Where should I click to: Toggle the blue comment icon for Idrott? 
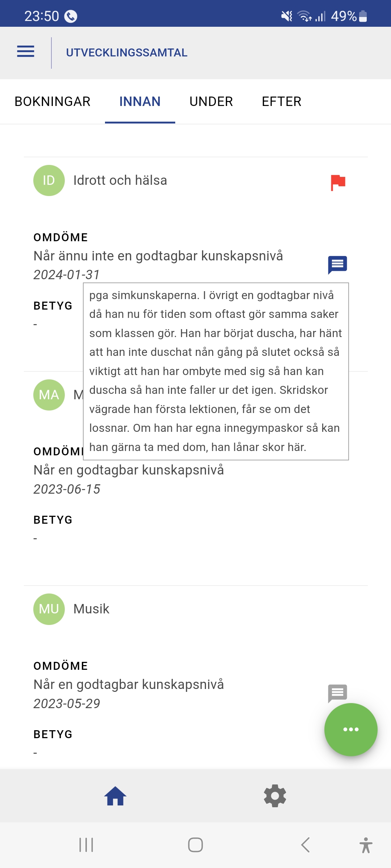(337, 265)
